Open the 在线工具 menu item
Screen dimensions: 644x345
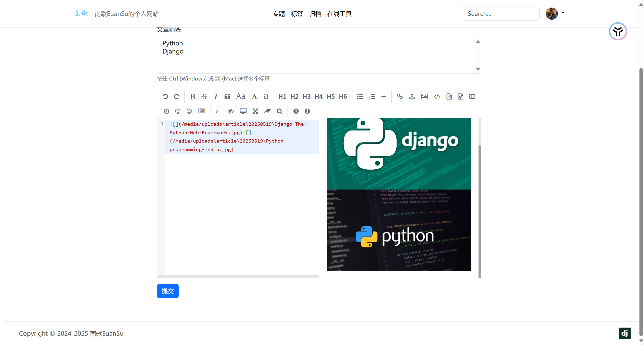tap(339, 14)
